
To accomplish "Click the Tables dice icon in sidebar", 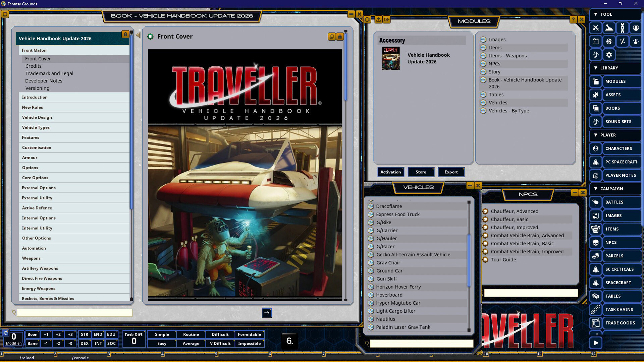I will tap(596, 296).
